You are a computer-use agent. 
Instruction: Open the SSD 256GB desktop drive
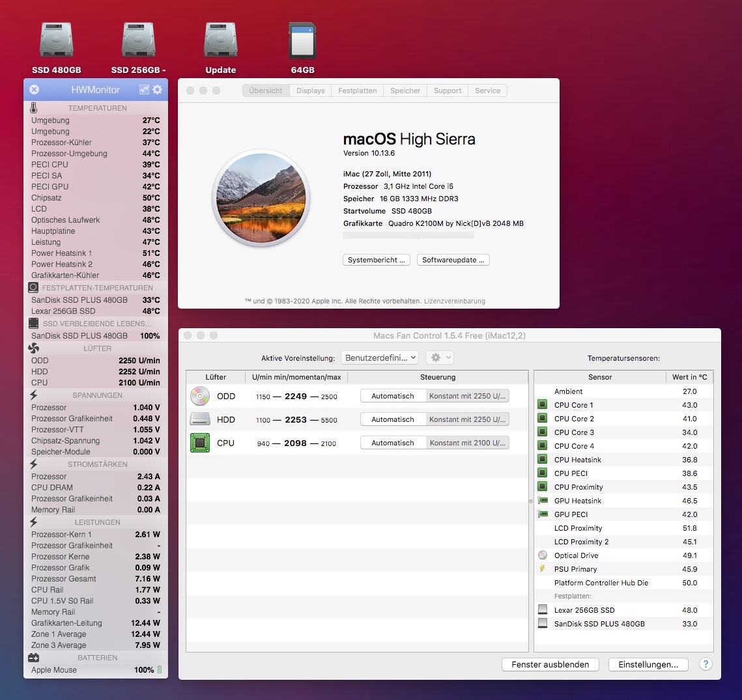click(138, 40)
